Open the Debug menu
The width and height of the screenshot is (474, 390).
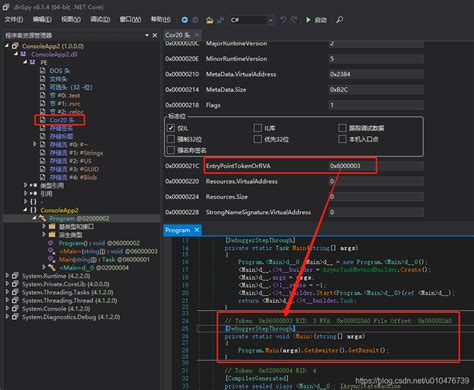click(x=100, y=20)
